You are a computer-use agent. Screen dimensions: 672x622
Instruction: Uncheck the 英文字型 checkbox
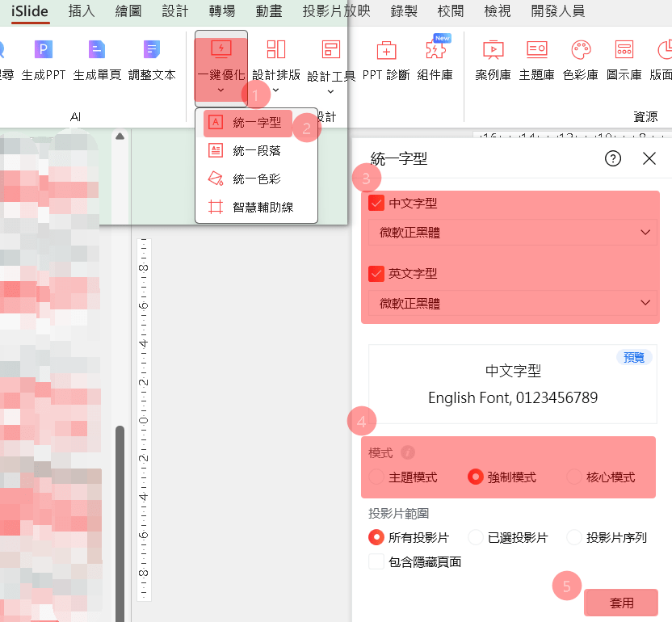pos(376,274)
